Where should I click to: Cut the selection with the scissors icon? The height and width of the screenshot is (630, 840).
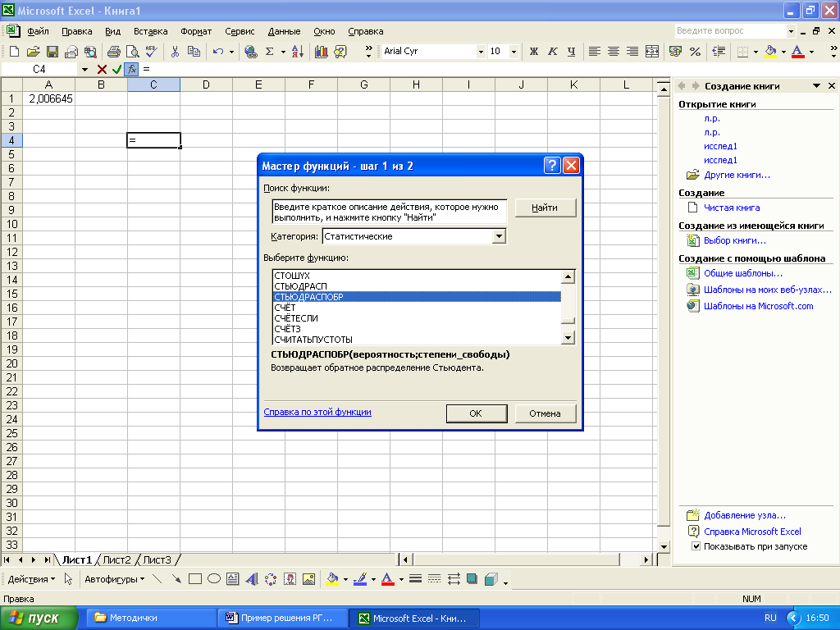click(175, 52)
